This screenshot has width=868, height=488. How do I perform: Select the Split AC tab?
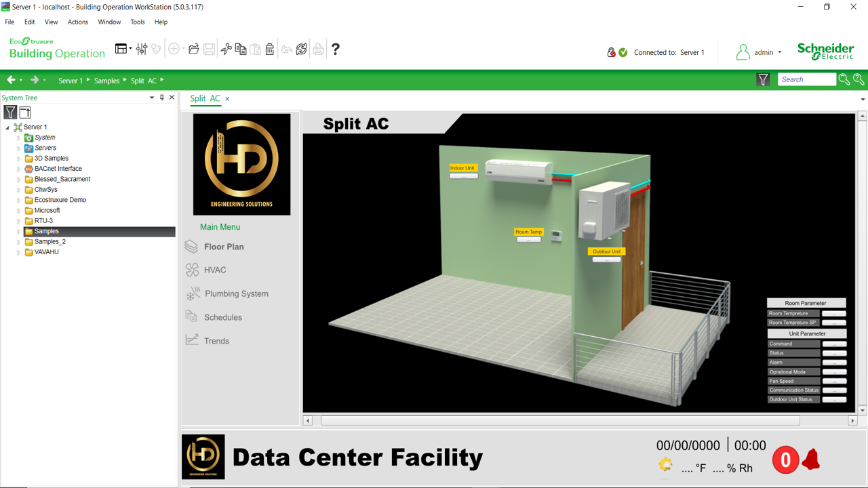pos(205,98)
